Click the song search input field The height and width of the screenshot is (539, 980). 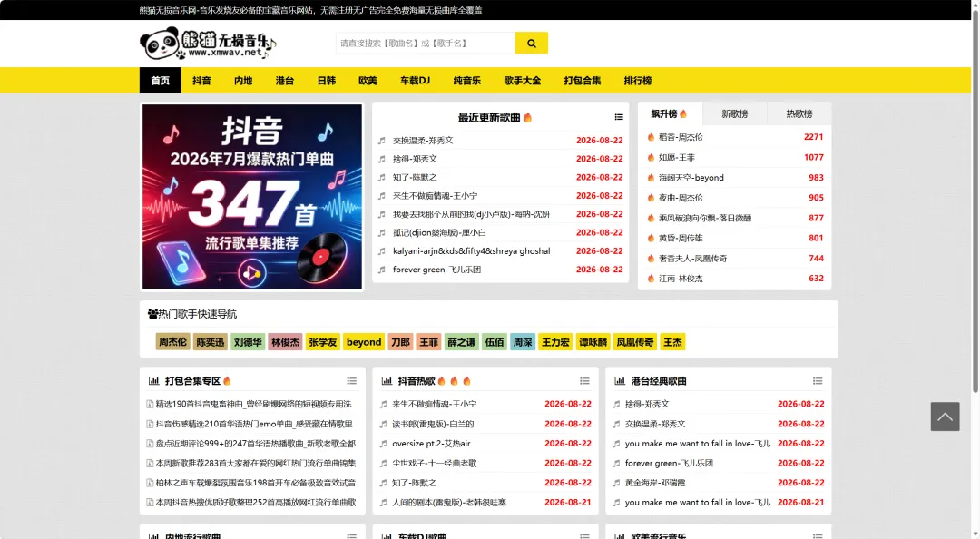(426, 44)
